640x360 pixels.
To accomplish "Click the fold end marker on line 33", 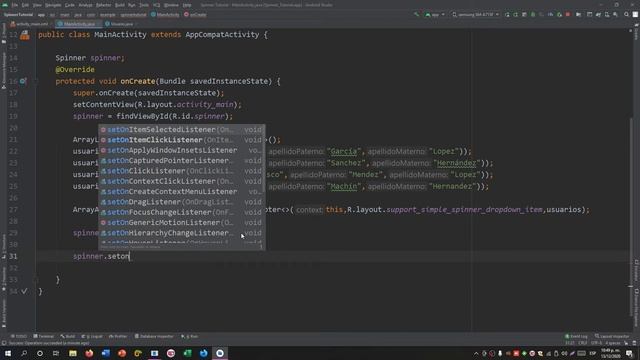I will coord(36,280).
